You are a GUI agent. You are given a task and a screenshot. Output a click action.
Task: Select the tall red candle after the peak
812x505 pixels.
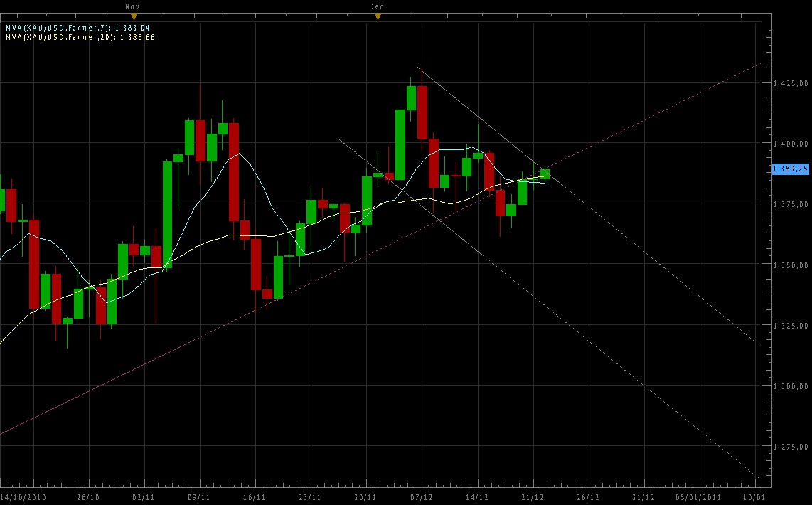[422, 112]
